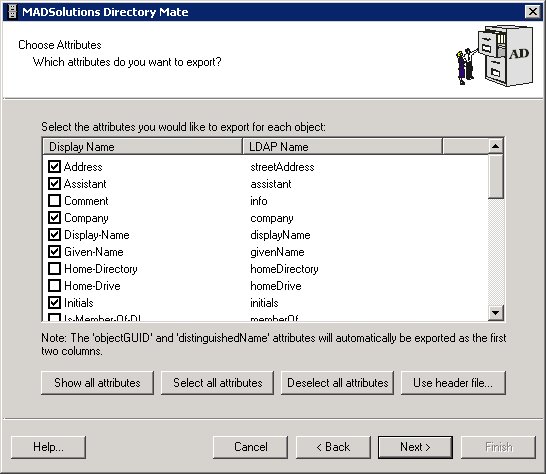546x474 pixels.
Task: Click the attribute list scrollbar thumb
Action: click(x=496, y=177)
